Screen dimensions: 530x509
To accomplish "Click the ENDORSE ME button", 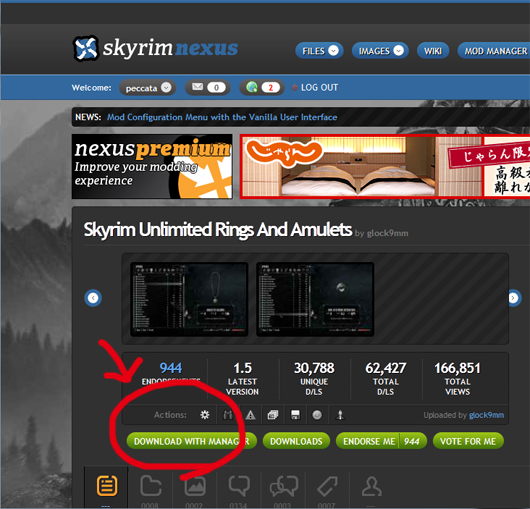I will pos(381,441).
